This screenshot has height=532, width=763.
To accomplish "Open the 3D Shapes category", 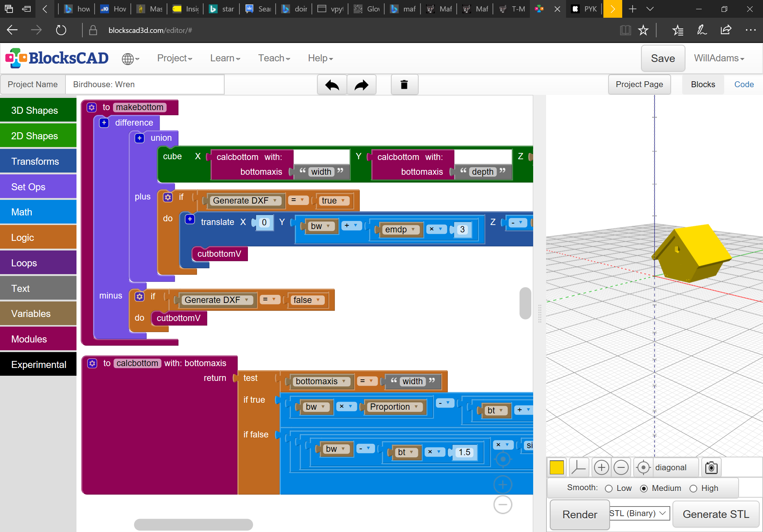I will click(x=38, y=110).
